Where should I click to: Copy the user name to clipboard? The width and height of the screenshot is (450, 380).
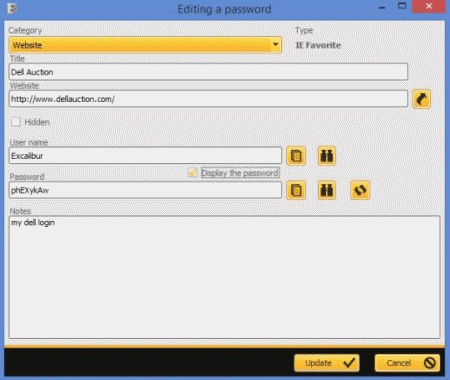(296, 156)
